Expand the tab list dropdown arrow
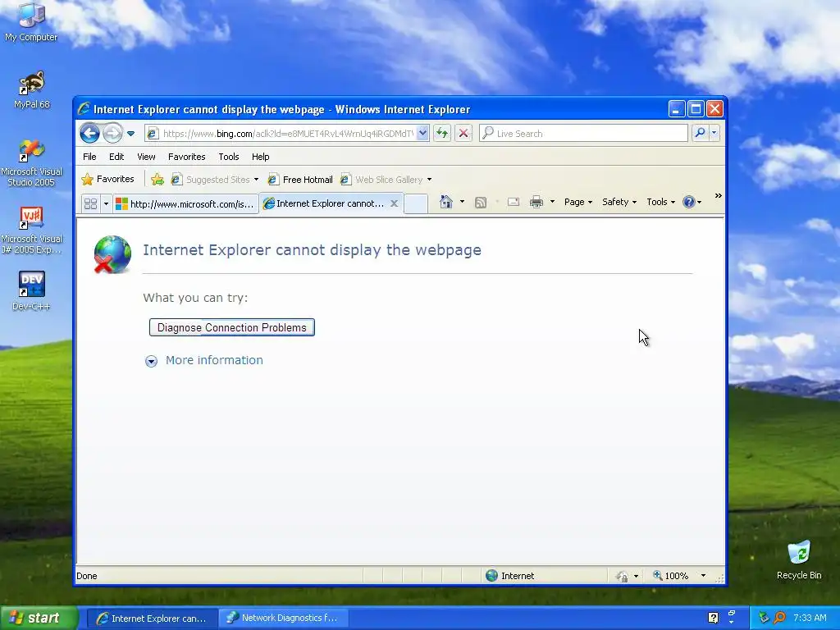This screenshot has height=630, width=840. [x=106, y=203]
